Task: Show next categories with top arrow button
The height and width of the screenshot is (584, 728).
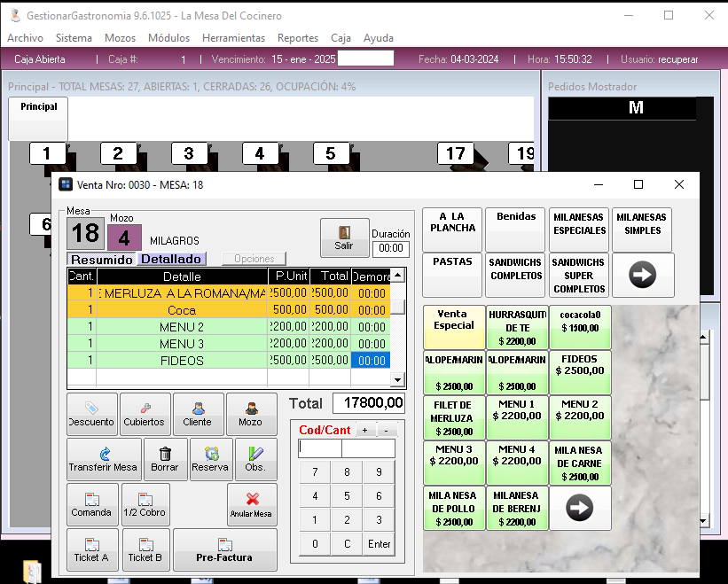Action: point(643,276)
